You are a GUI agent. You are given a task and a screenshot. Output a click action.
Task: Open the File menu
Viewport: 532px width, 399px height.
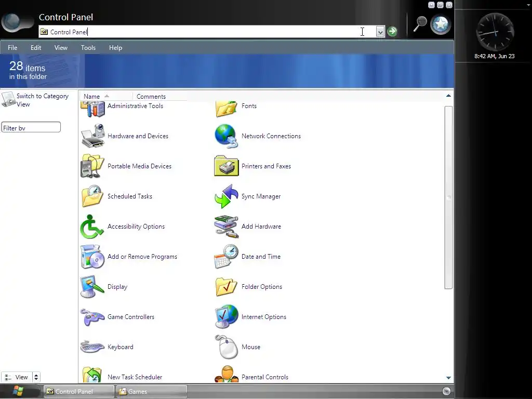pos(12,48)
